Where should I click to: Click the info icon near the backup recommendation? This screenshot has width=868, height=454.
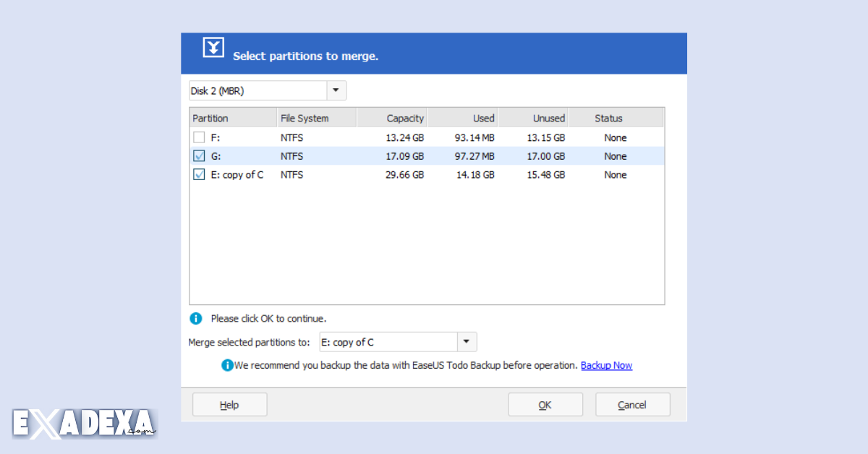[x=227, y=365]
